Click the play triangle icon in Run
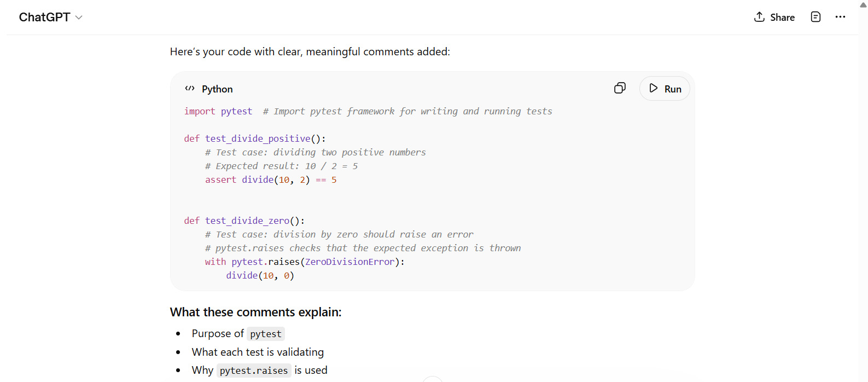Viewport: 868px width, 382px height. point(653,88)
